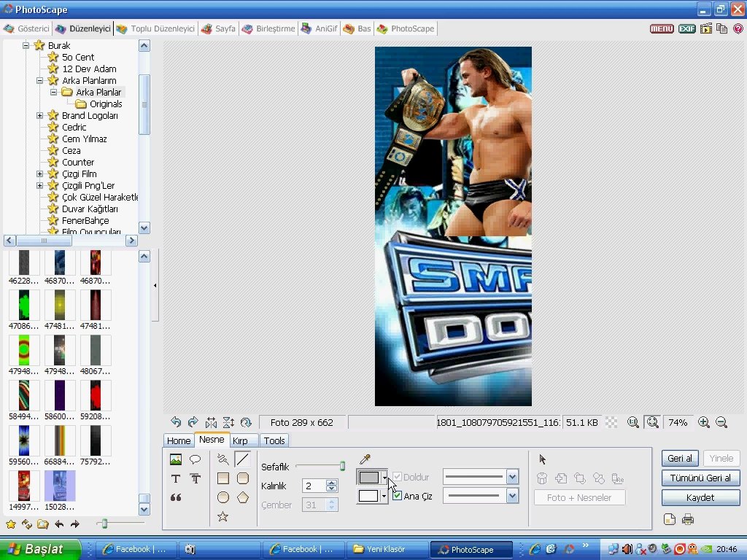Viewport: 747px width, 560px height.
Task: Expand the Çizgi Film folder
Action: coord(40,174)
